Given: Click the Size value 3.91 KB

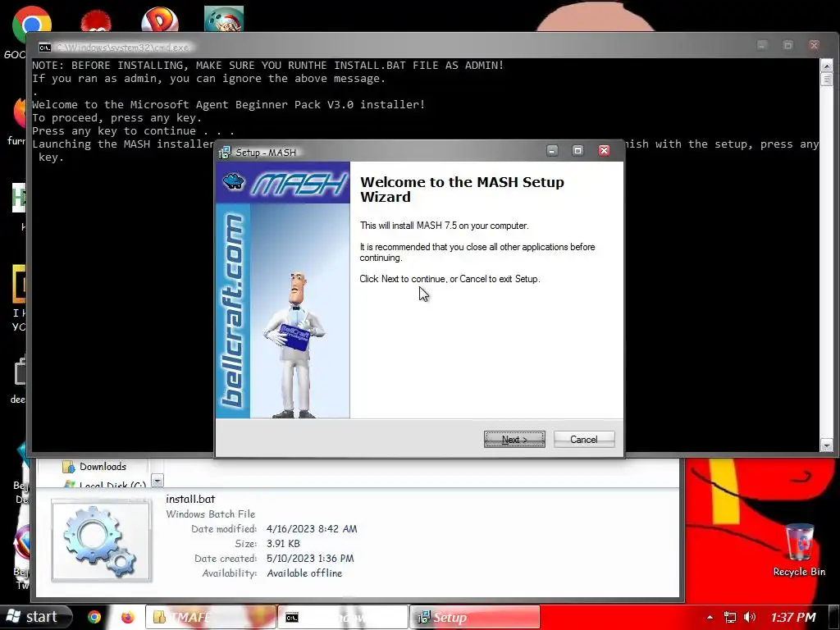Looking at the screenshot, I should [x=283, y=543].
